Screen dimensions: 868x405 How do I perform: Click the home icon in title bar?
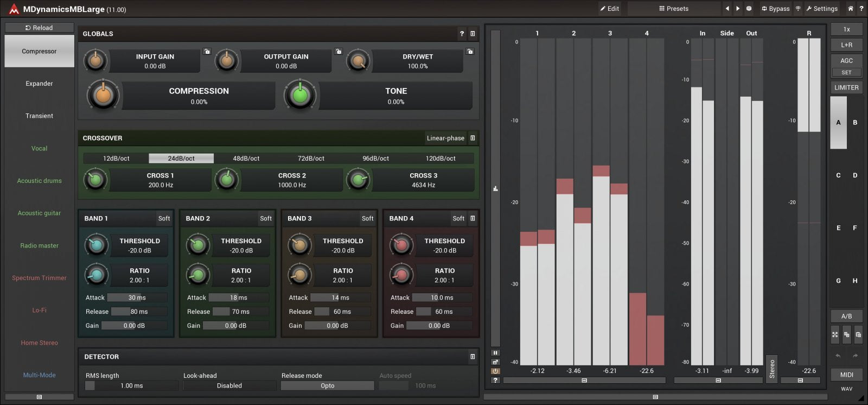point(851,9)
